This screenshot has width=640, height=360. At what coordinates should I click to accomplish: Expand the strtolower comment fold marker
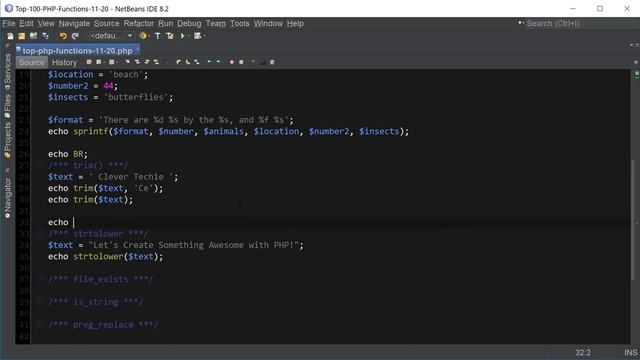point(40,234)
